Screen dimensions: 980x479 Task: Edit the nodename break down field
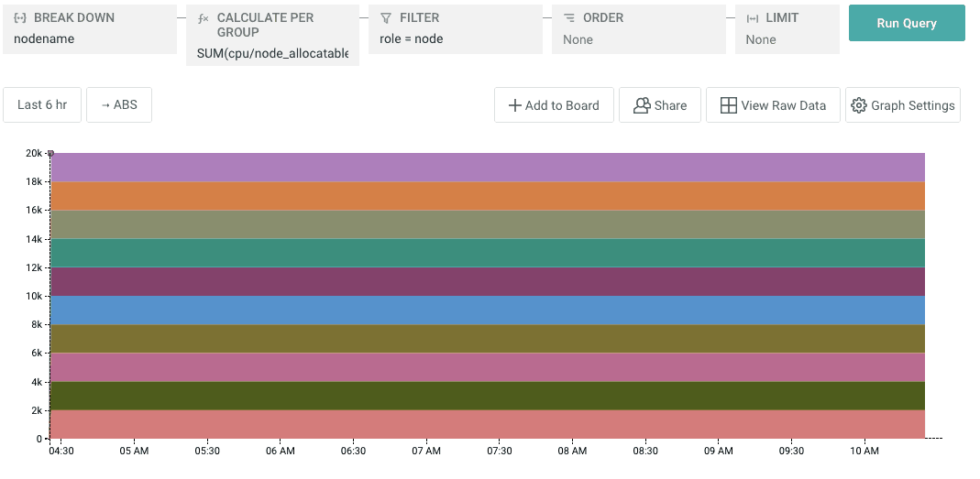point(44,39)
